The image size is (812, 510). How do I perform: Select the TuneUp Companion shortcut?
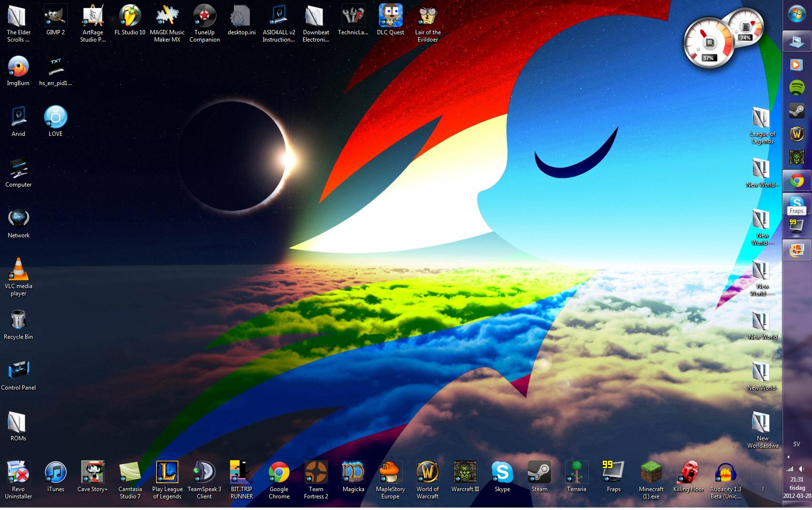tap(204, 23)
